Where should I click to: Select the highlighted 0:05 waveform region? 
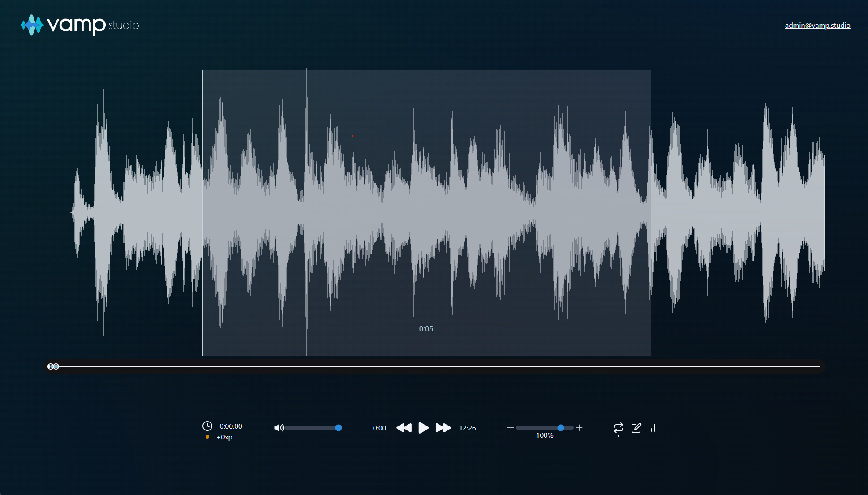click(425, 211)
